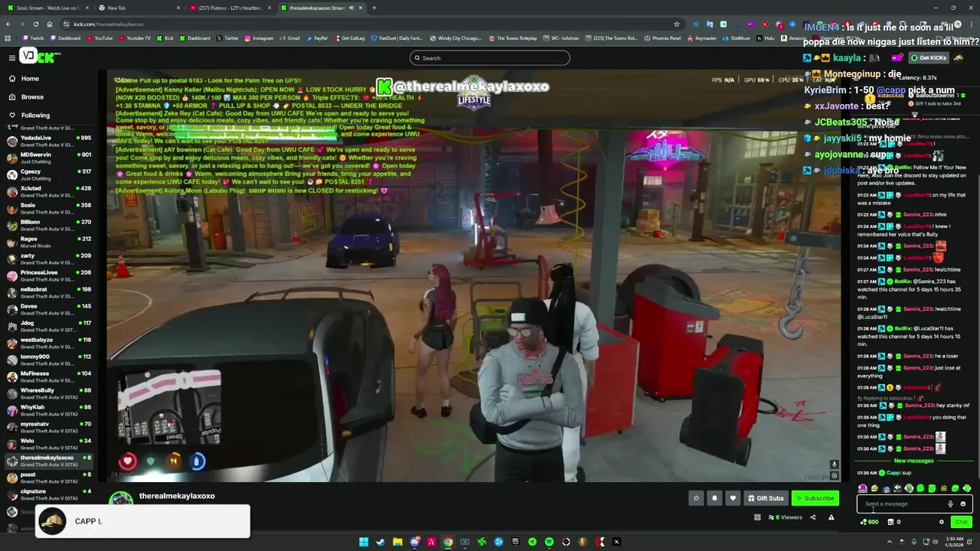This screenshot has width=980, height=551.
Task: Open WhyKiah channel in sidebar
Action: [48, 410]
